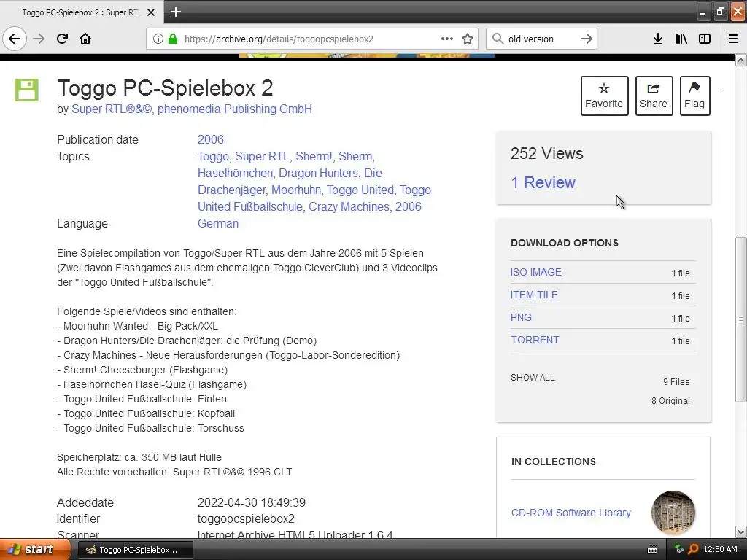Click the search magnifier icon
747x560 pixels.
point(498,39)
